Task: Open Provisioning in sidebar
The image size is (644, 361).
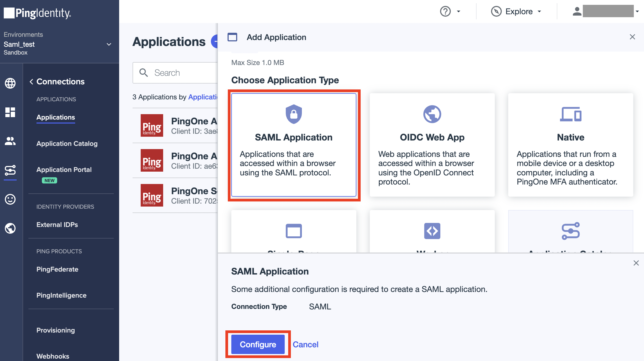Action: point(56,330)
